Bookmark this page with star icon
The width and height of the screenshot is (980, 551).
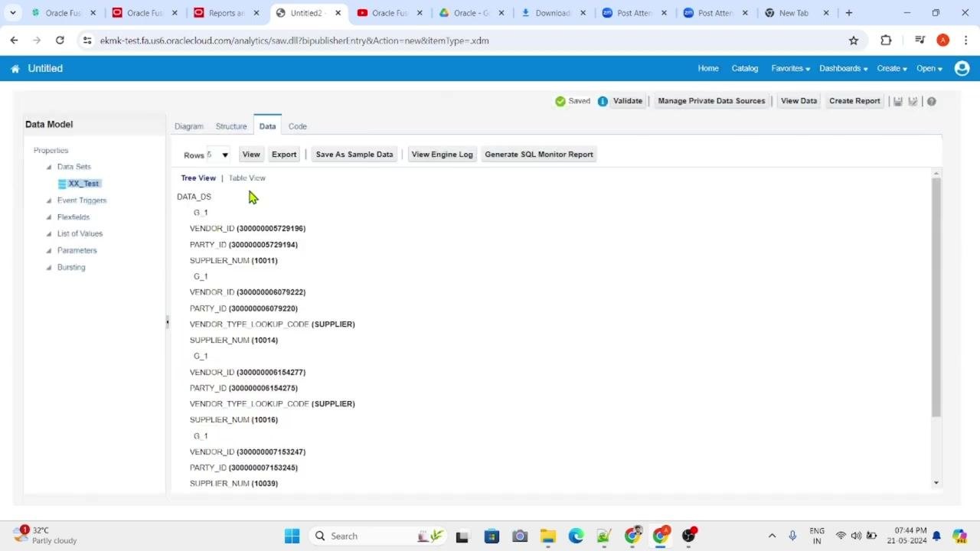coord(854,41)
